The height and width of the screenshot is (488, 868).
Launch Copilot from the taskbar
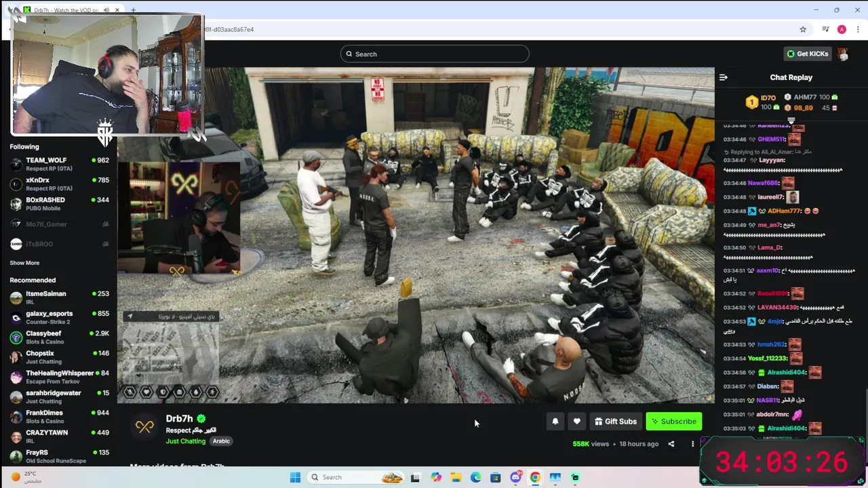(436, 477)
